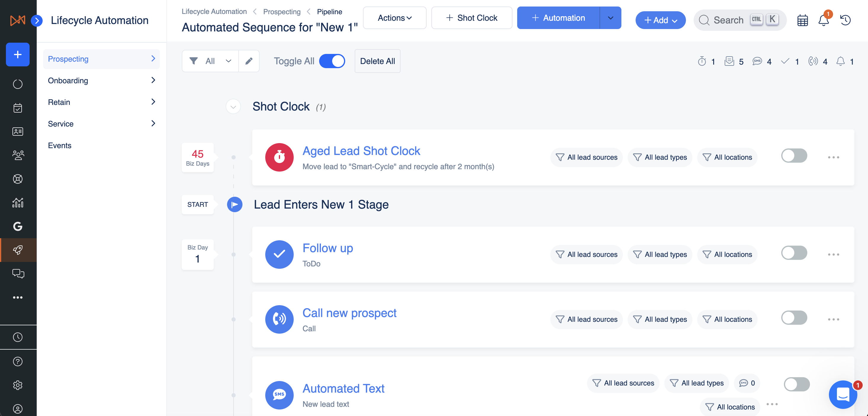Click the rocket automation sidebar icon

[x=18, y=250]
